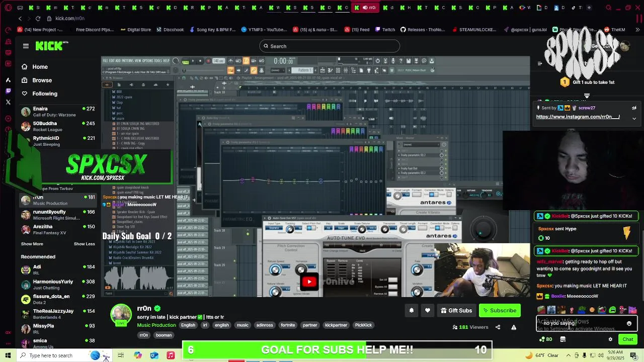Image resolution: width=644 pixels, height=362 pixels.
Task: Open the Discohook bookmark
Action: point(170,30)
